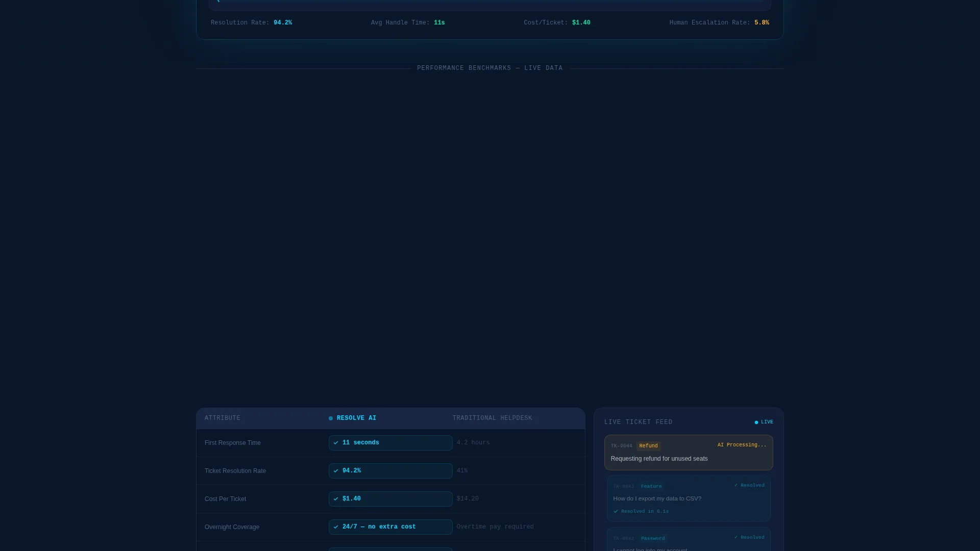980x551 pixels.
Task: Click the TRADITIONAL HELPDESK column header
Action: (x=492, y=418)
